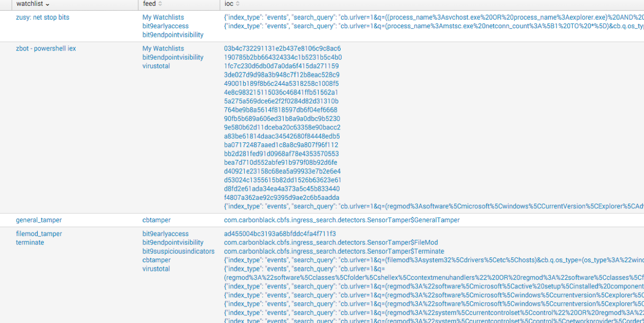Sort table by watchlist column header
Screen dimensions: 644x323
29,4
